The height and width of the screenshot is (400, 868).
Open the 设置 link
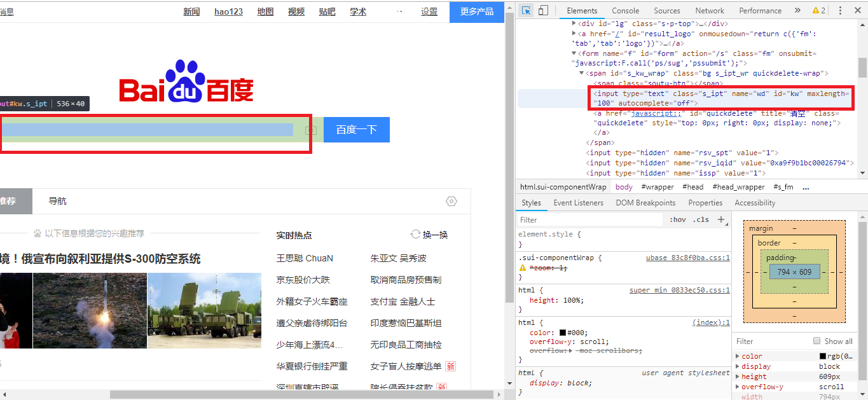pyautogui.click(x=429, y=11)
